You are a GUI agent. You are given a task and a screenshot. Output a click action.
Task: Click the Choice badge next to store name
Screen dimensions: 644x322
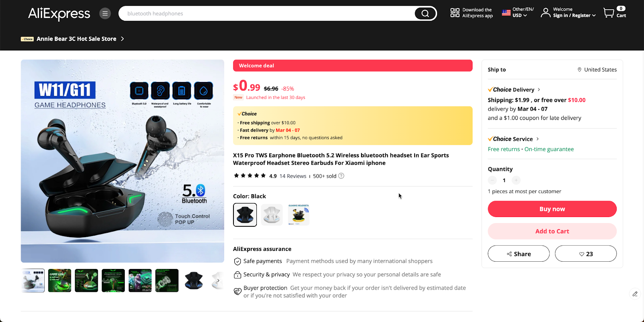[27, 39]
